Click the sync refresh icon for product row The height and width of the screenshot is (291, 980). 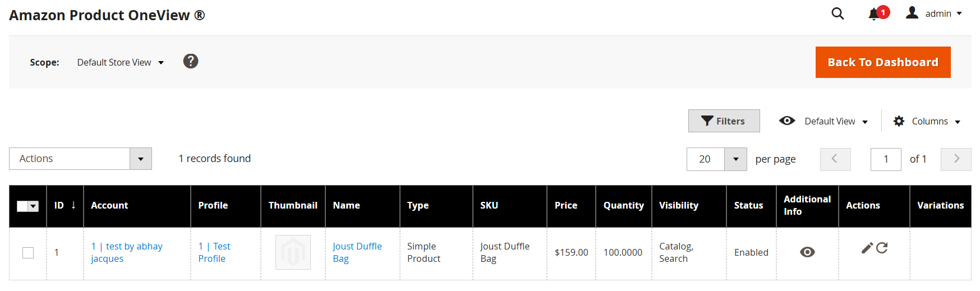click(882, 248)
